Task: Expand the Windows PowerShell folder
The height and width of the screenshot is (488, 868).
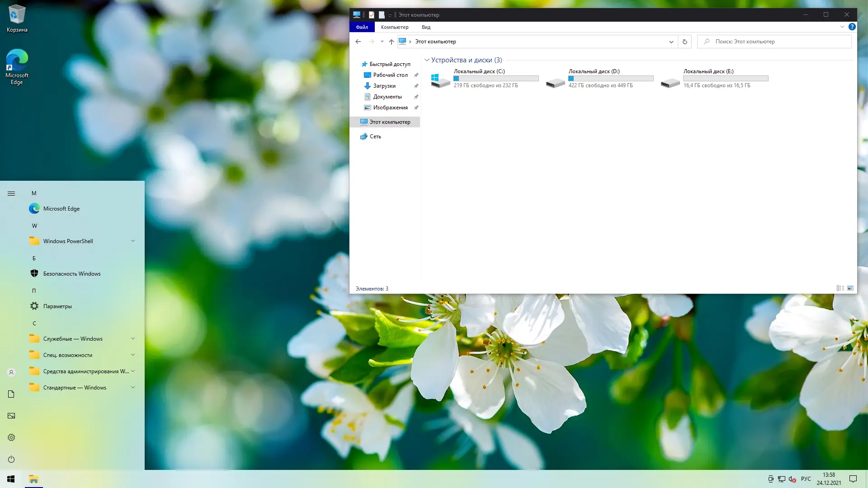Action: click(x=133, y=241)
